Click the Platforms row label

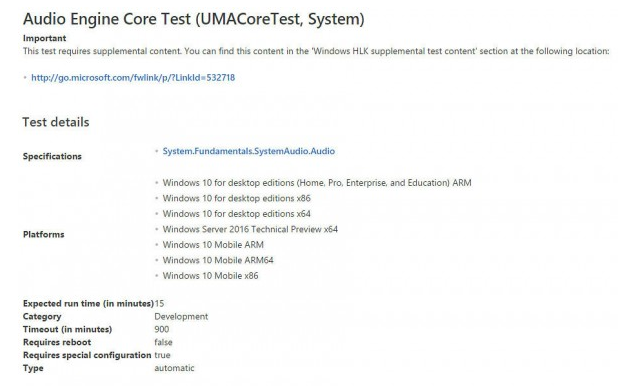44,235
